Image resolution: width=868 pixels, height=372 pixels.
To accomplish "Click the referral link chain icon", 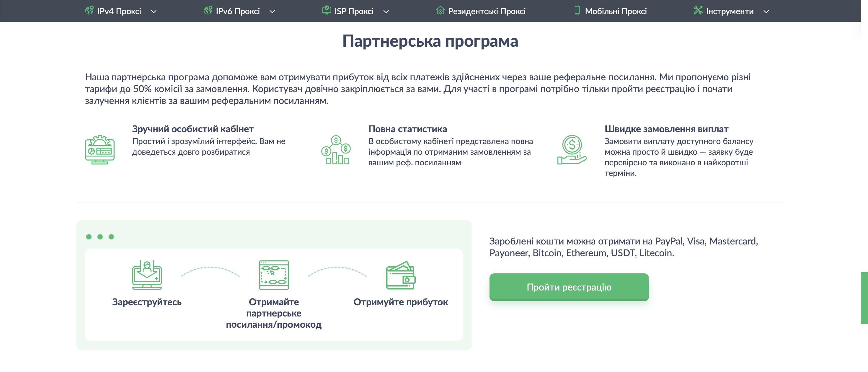I will [x=274, y=275].
